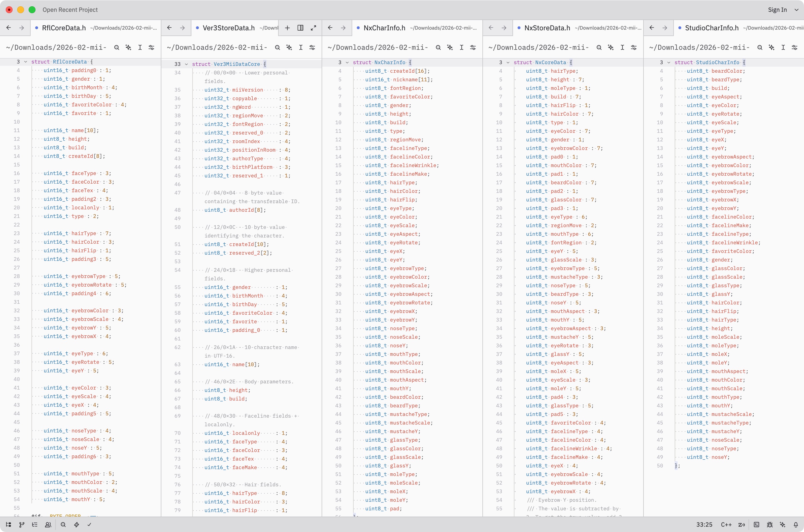Viewport: 804px width, 532px height.
Task: Click the new tab plus button in Ver3StoreData pane
Action: pos(288,28)
